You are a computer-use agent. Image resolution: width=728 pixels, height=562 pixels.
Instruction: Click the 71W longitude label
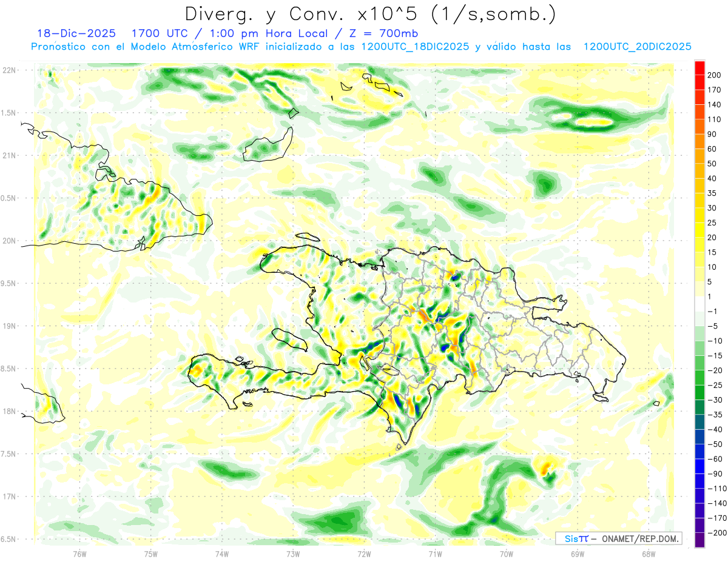tap(435, 554)
